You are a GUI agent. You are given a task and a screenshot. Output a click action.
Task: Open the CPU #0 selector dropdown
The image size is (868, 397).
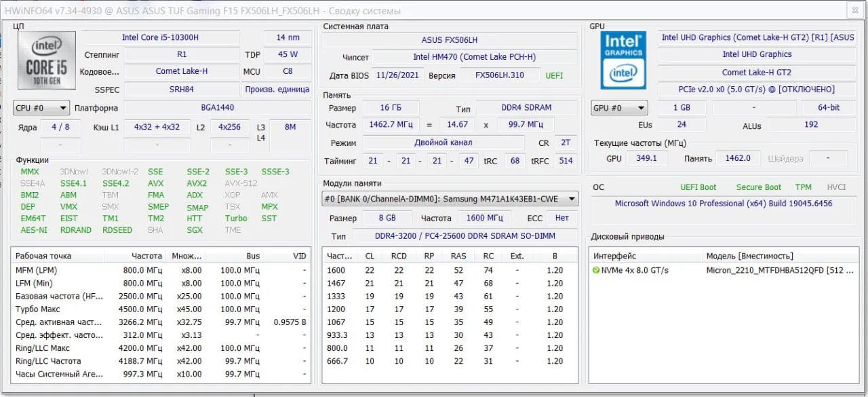point(41,108)
